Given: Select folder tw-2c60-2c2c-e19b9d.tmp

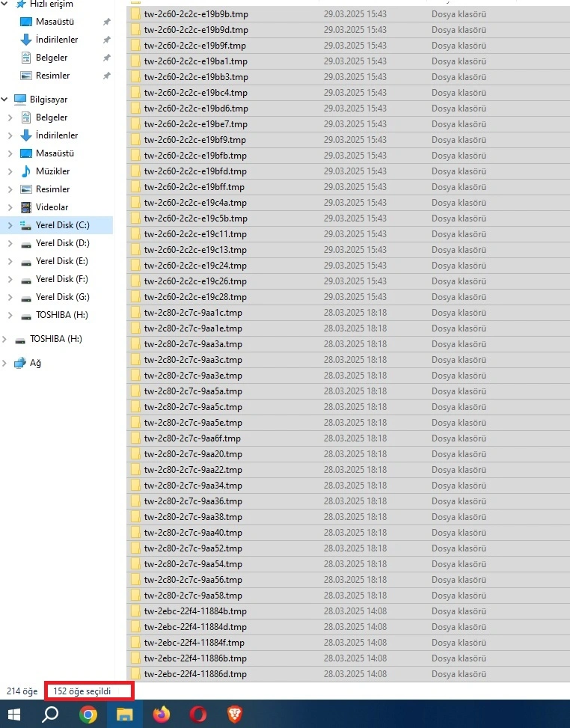Looking at the screenshot, I should click(196, 30).
